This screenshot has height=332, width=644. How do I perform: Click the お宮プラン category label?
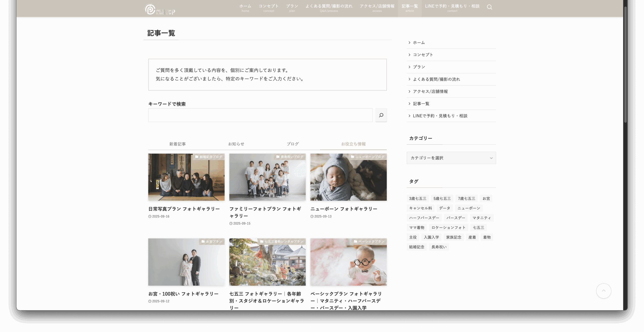[212, 242]
